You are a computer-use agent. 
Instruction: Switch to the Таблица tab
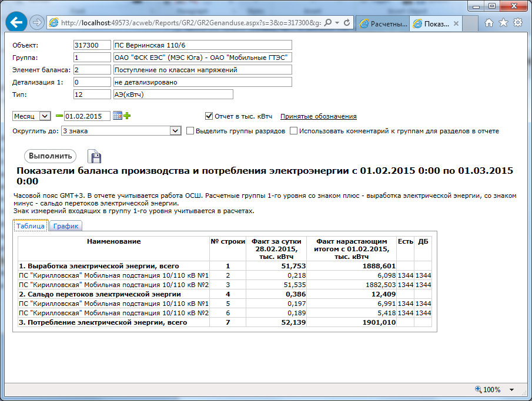31,226
